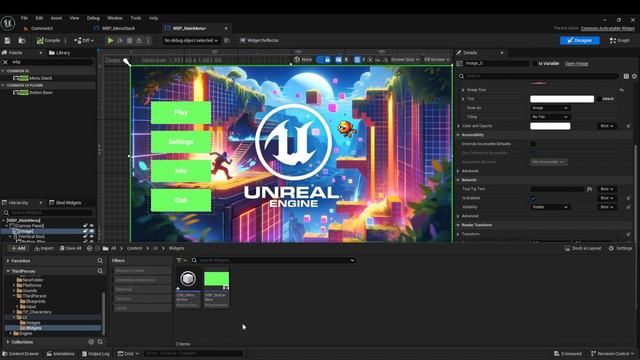Click the Eject icon in play controls
640x360 pixels.
coord(139,40)
